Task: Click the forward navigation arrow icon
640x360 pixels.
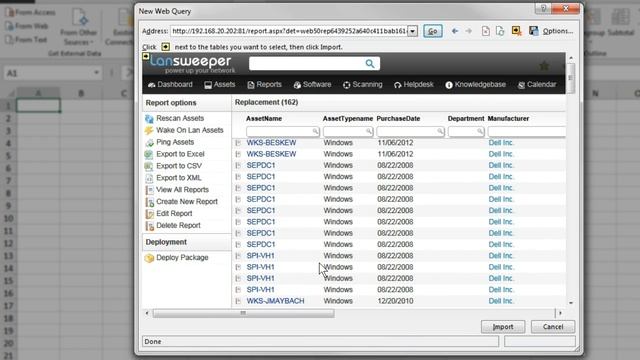Action: pos(469,31)
